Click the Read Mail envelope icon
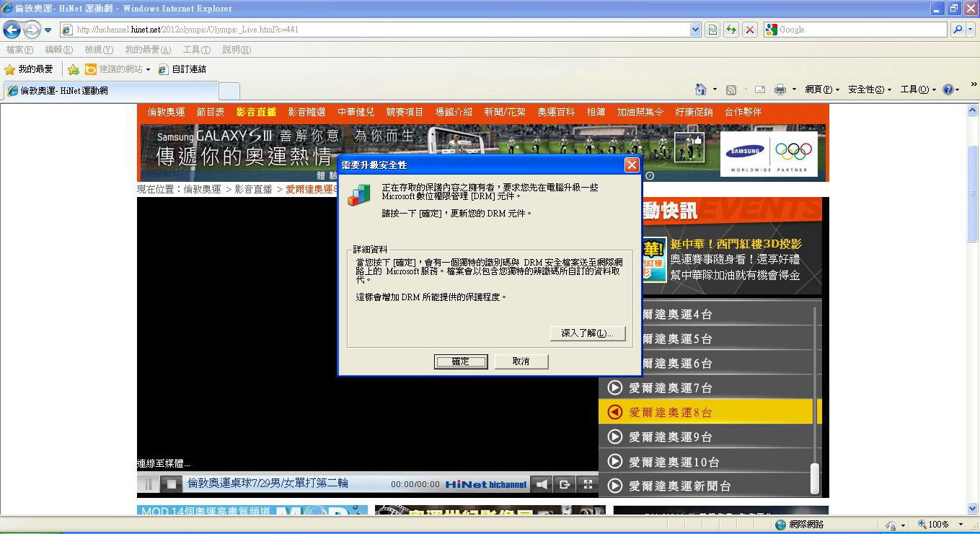The width and height of the screenshot is (980, 534). [x=760, y=89]
